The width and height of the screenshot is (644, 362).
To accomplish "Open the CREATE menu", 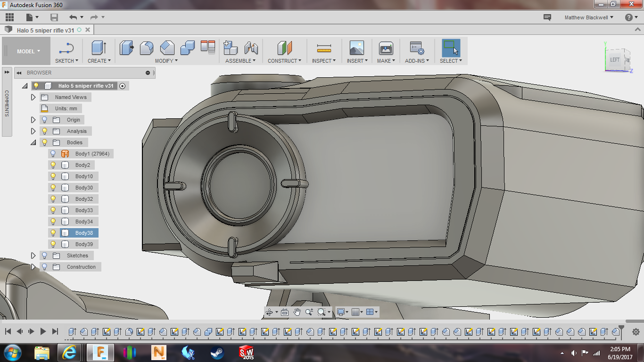I will click(99, 61).
